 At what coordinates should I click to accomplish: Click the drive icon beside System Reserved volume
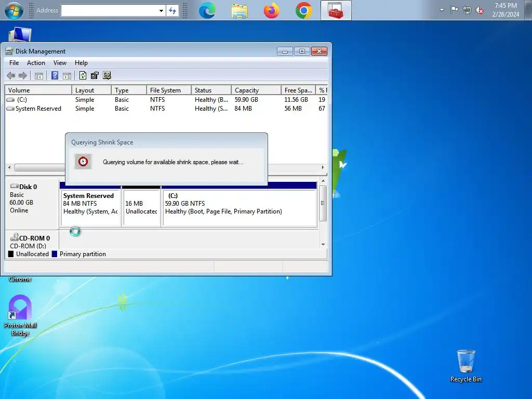(x=10, y=109)
